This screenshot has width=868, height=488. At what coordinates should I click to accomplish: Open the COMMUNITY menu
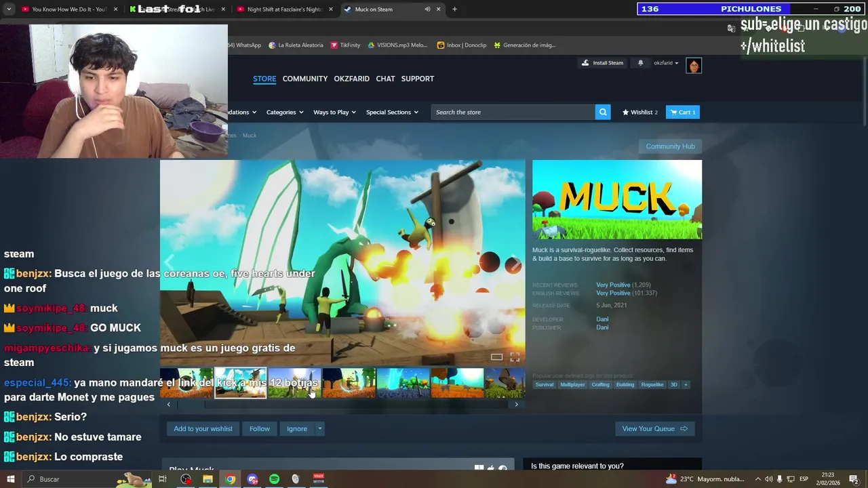point(305,79)
